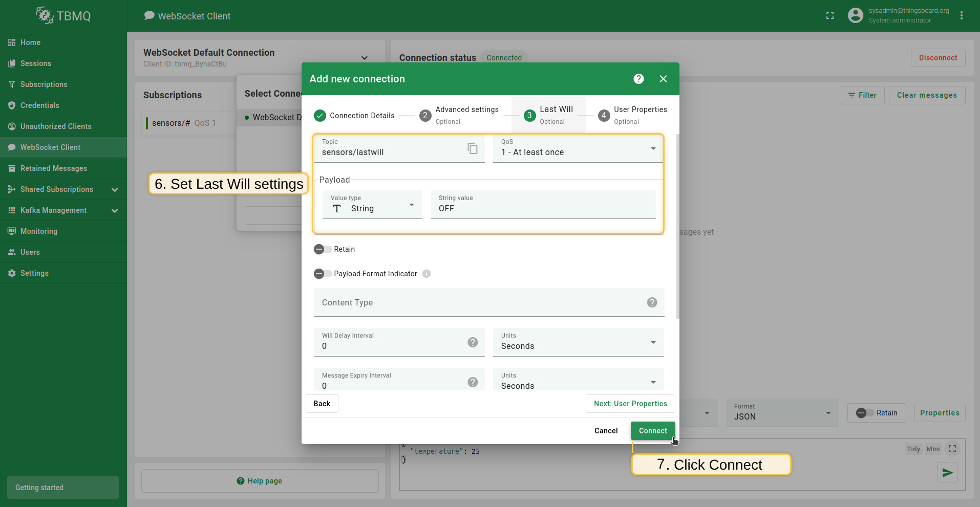Open Will Delay Interval Units dropdown
Screen dimensions: 980x507
[578, 342]
